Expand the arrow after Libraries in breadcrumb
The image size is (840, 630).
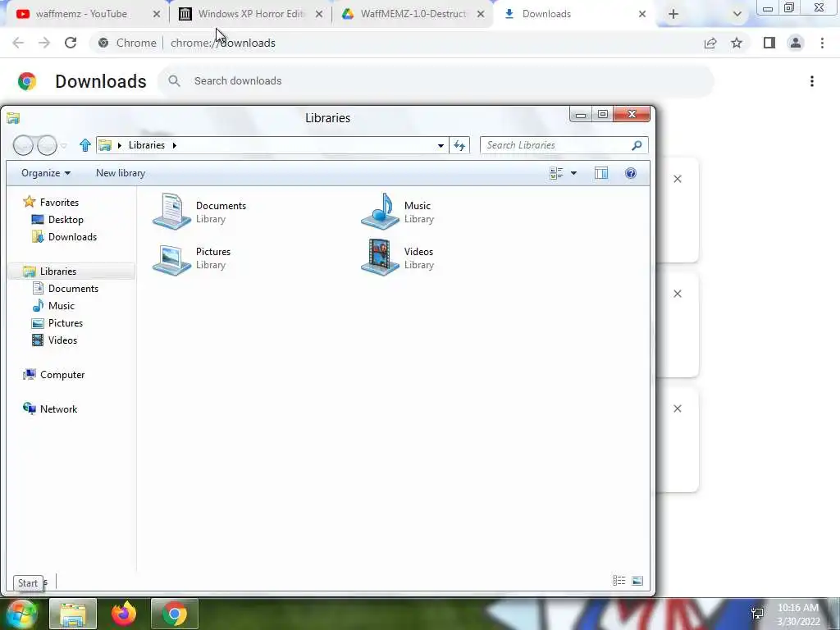tap(174, 145)
